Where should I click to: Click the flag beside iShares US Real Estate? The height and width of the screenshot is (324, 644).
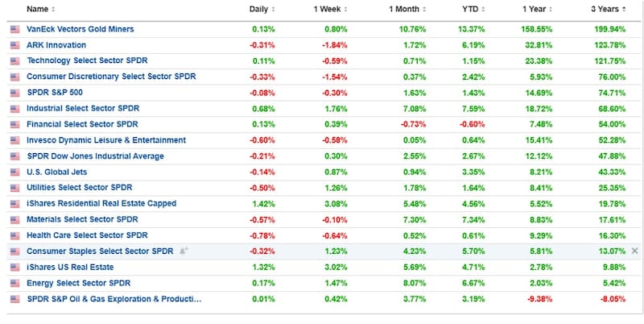(14, 268)
